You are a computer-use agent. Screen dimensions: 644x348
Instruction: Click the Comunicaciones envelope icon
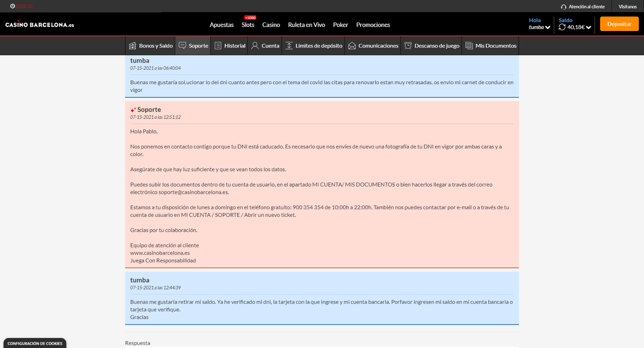tap(352, 45)
